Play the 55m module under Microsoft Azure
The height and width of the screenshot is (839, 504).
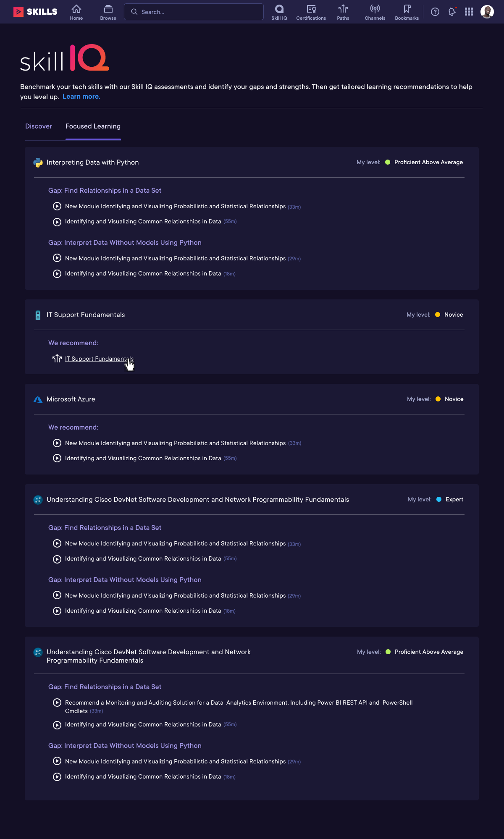point(143,458)
